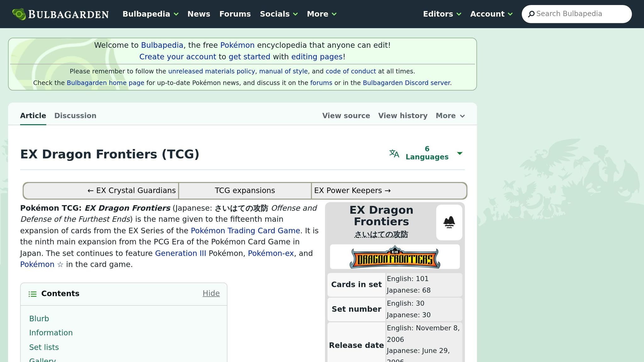Open the Editors dropdown
Screen dimensions: 644x362
(442, 14)
